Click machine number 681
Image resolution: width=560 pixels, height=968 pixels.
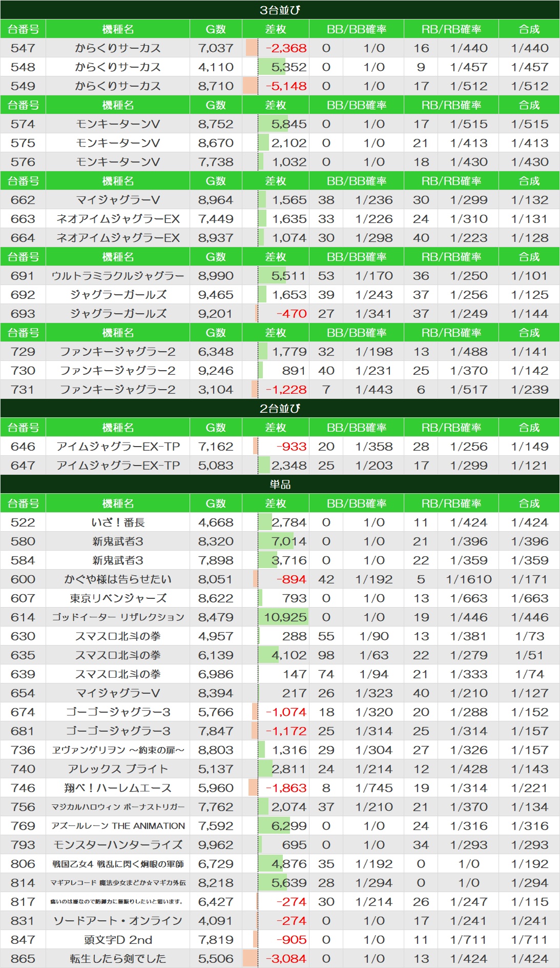pos(23,731)
